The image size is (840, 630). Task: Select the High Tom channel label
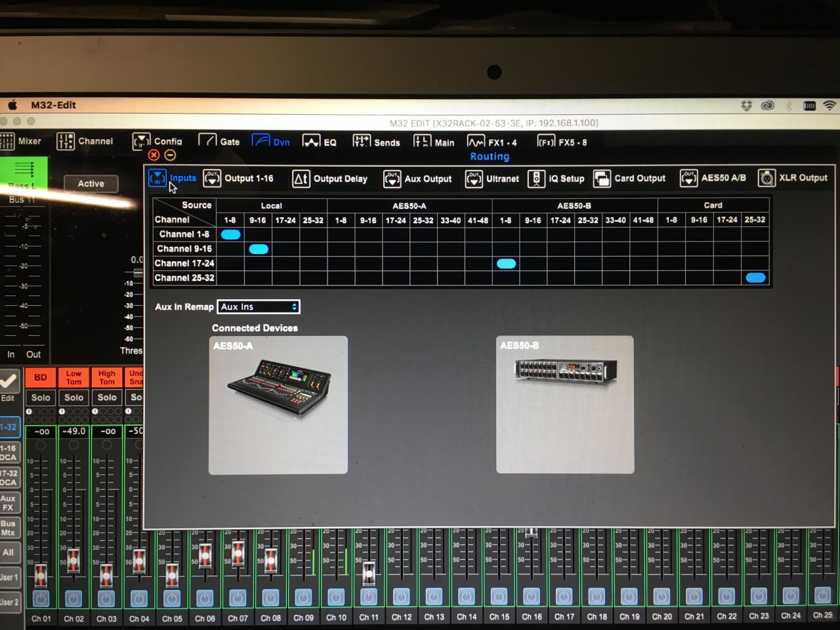click(x=107, y=377)
